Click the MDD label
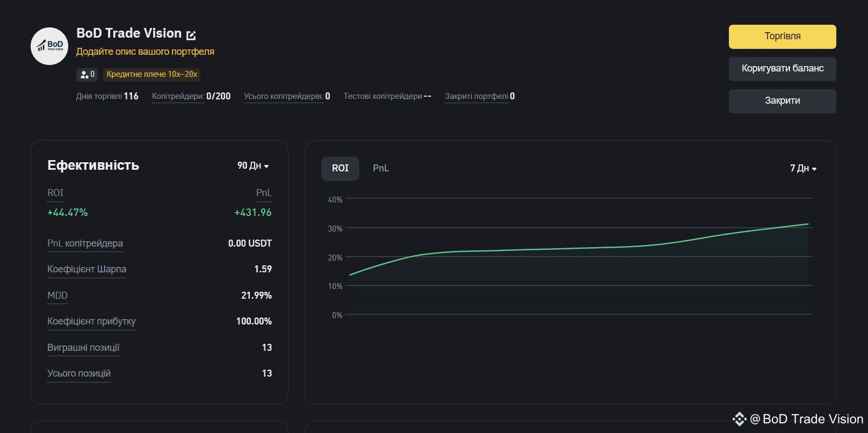The height and width of the screenshot is (433, 868). pos(57,295)
